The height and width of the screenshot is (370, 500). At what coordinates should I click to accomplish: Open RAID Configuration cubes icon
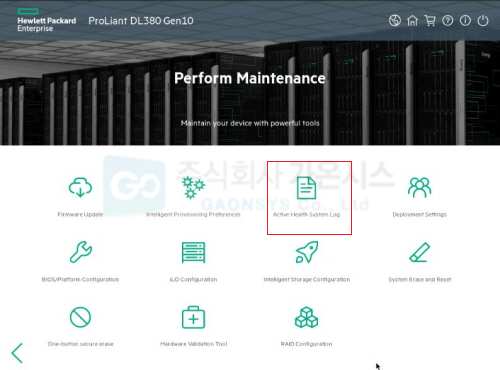tap(306, 317)
